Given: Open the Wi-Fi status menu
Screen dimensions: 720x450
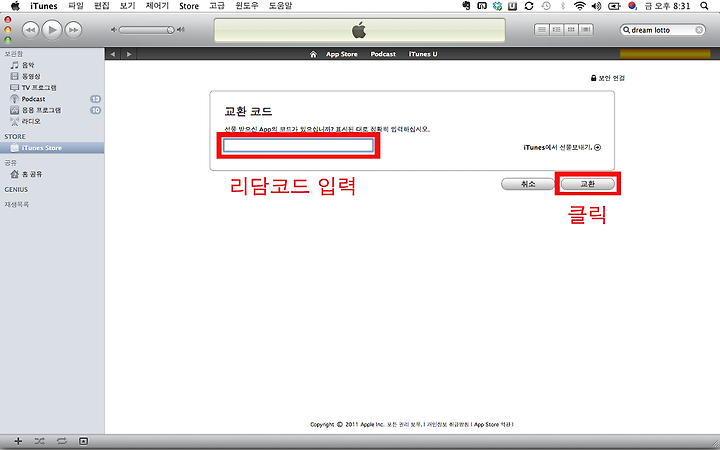Looking at the screenshot, I should click(580, 6).
